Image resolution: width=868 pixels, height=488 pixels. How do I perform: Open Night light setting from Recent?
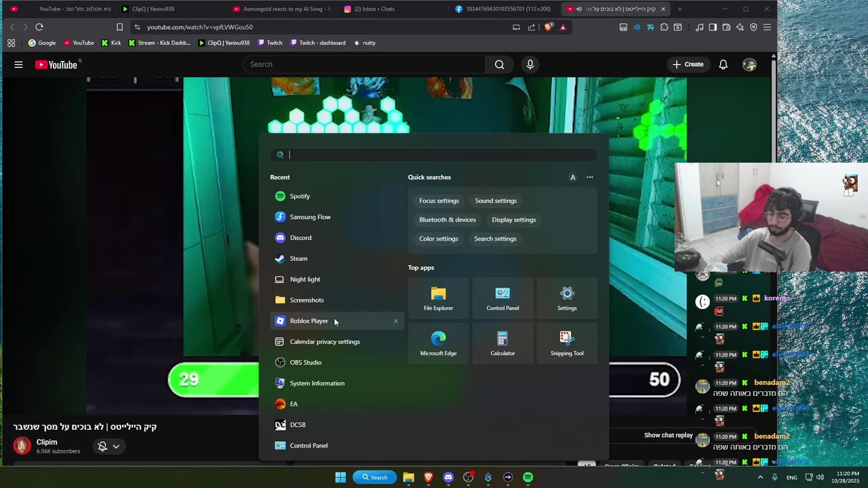tap(337, 279)
